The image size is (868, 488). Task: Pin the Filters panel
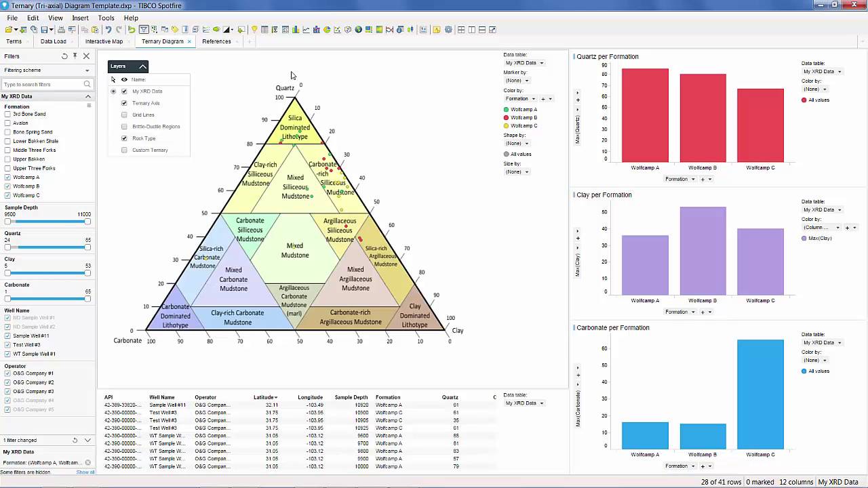click(x=75, y=56)
